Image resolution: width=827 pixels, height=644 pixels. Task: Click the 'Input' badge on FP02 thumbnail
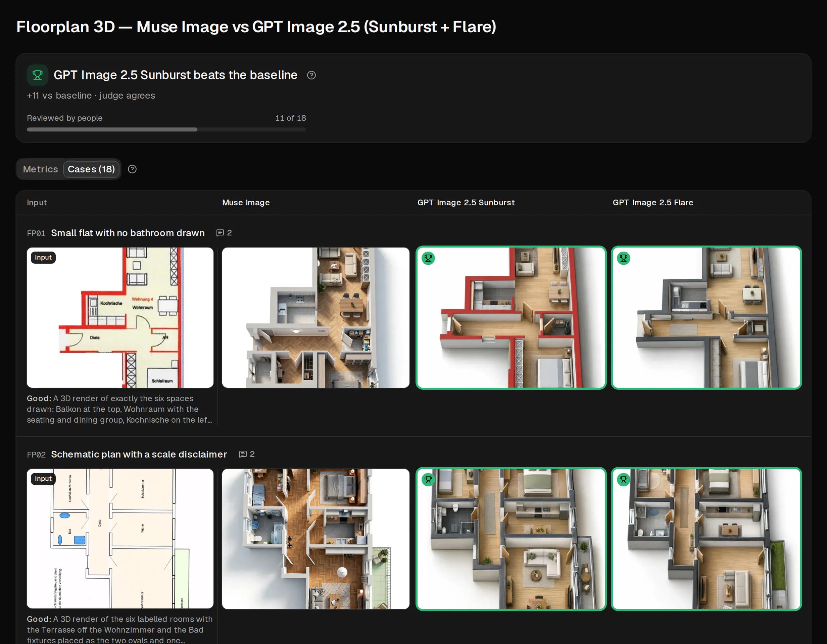point(43,479)
